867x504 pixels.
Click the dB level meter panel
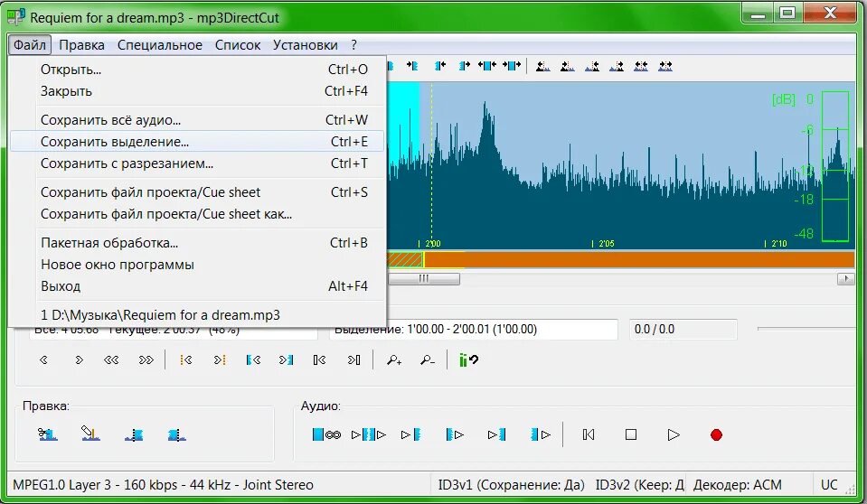pos(835,166)
